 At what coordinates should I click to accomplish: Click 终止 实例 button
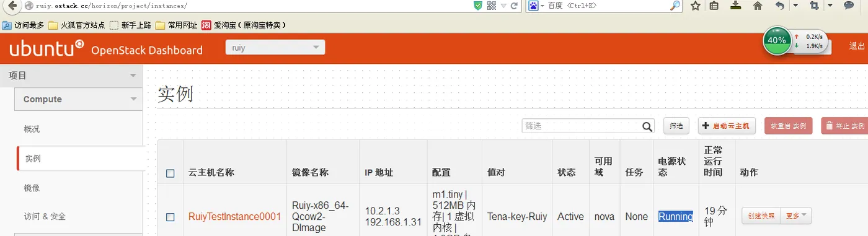pyautogui.click(x=844, y=126)
